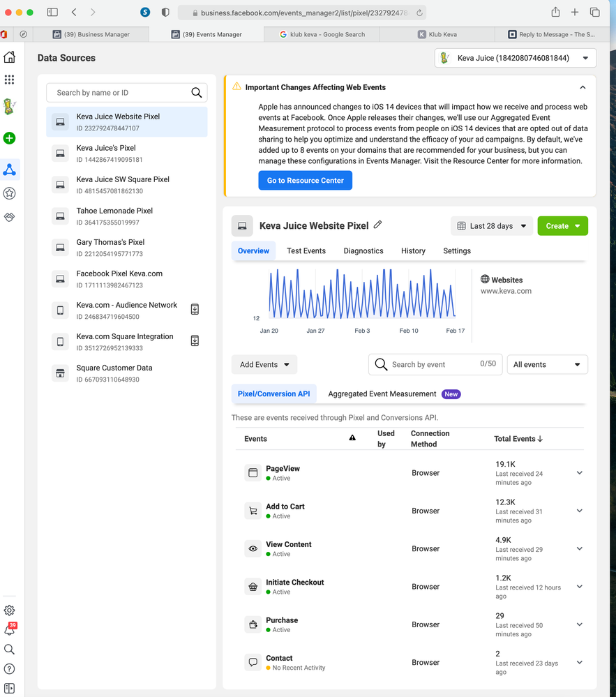The height and width of the screenshot is (697, 616).
Task: Switch to the Test Events tab
Action: [306, 250]
